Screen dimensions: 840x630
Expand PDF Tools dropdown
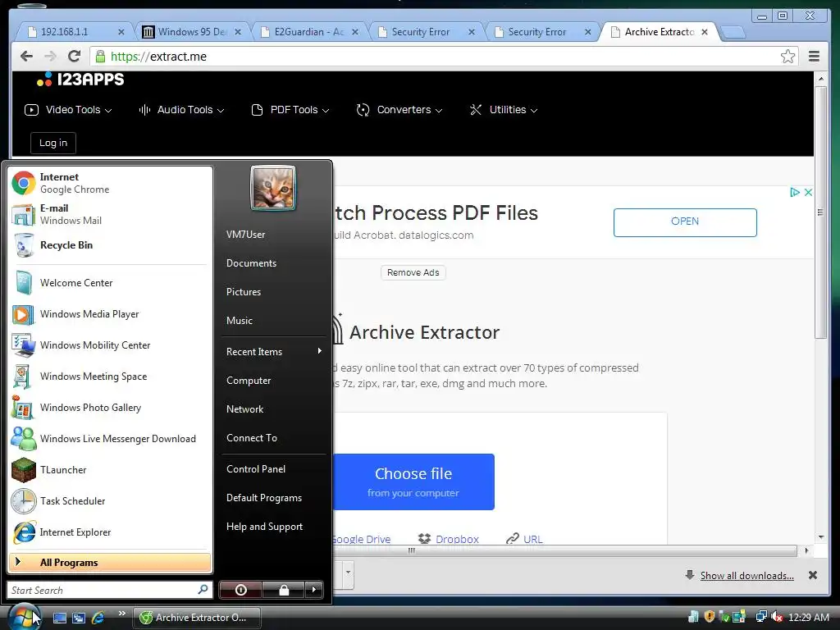click(x=290, y=110)
